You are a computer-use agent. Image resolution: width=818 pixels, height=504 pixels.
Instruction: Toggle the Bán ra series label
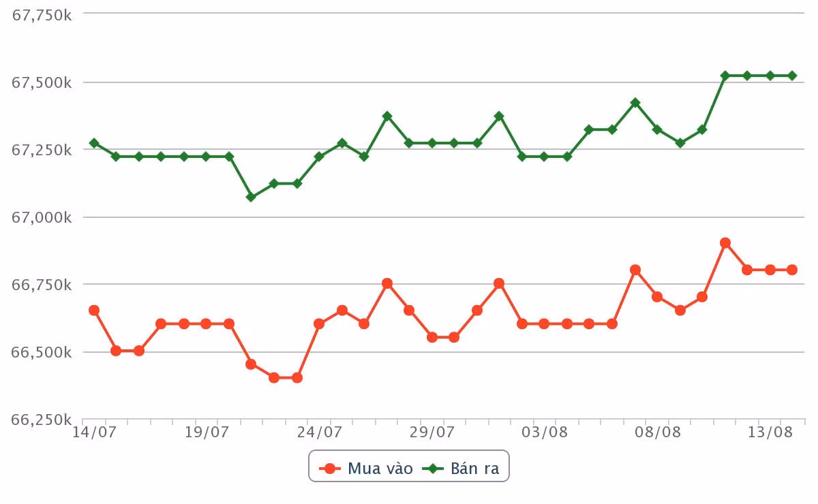point(474,469)
